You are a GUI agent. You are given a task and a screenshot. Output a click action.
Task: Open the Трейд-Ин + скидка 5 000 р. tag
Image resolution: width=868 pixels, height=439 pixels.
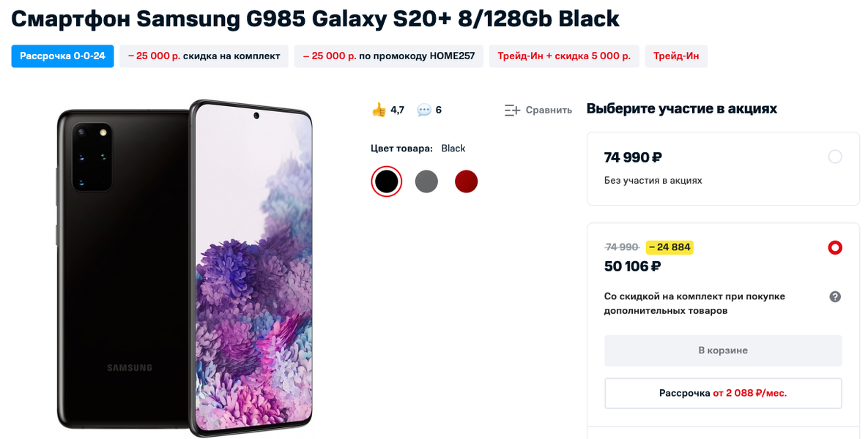564,56
